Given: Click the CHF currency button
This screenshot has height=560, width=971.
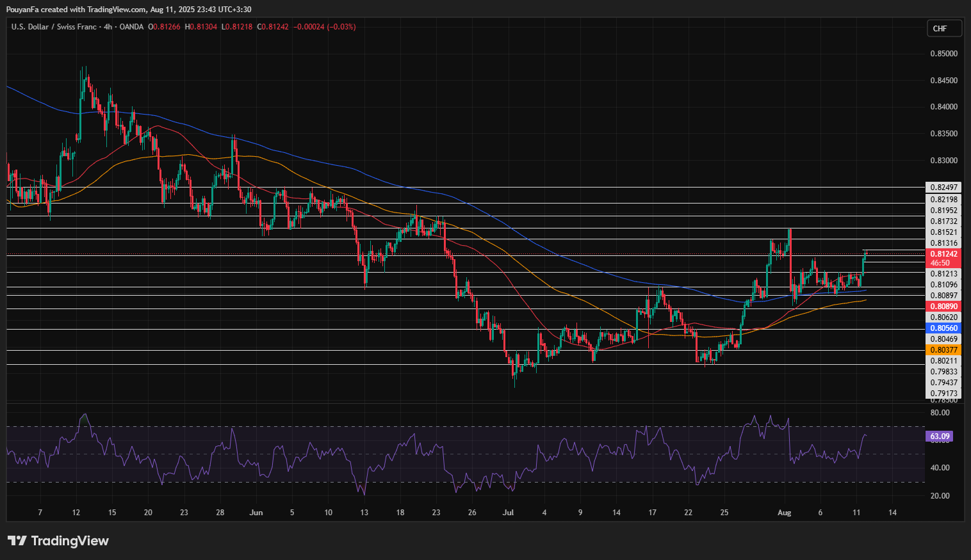Looking at the screenshot, I should [x=944, y=28].
